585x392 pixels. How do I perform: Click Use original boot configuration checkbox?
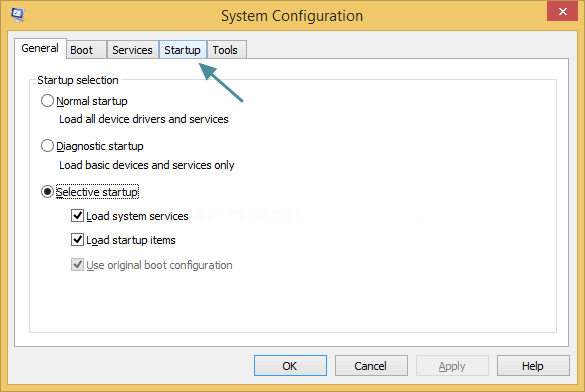[77, 265]
